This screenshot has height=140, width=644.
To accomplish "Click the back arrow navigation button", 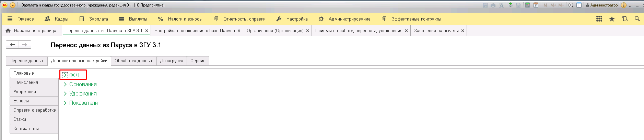I will coord(12,45).
